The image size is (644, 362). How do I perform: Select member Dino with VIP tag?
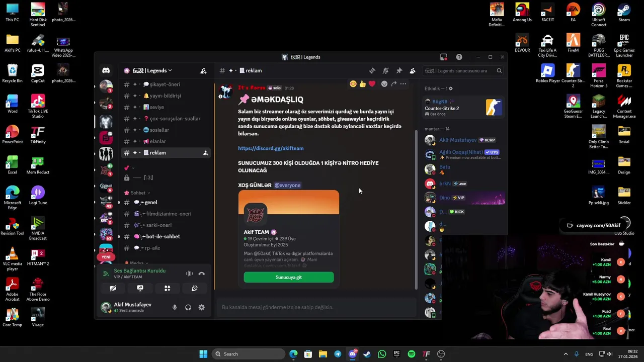click(x=463, y=198)
